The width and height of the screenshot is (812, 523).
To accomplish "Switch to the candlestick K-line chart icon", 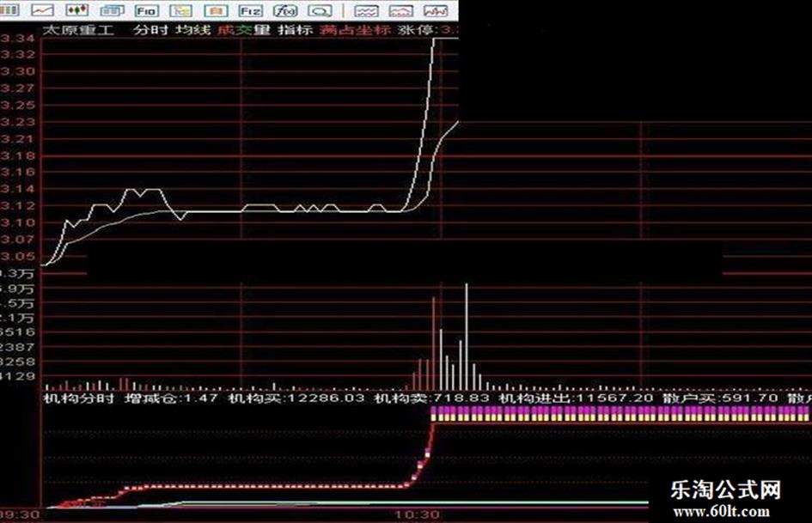I will [x=76, y=9].
